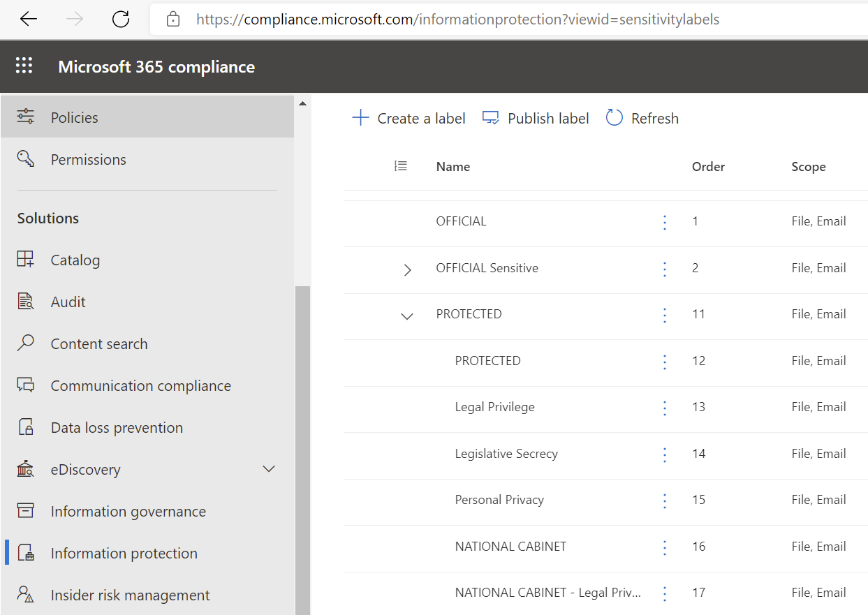This screenshot has width=868, height=615.
Task: Click the list grouping icon beside Name
Action: click(401, 166)
